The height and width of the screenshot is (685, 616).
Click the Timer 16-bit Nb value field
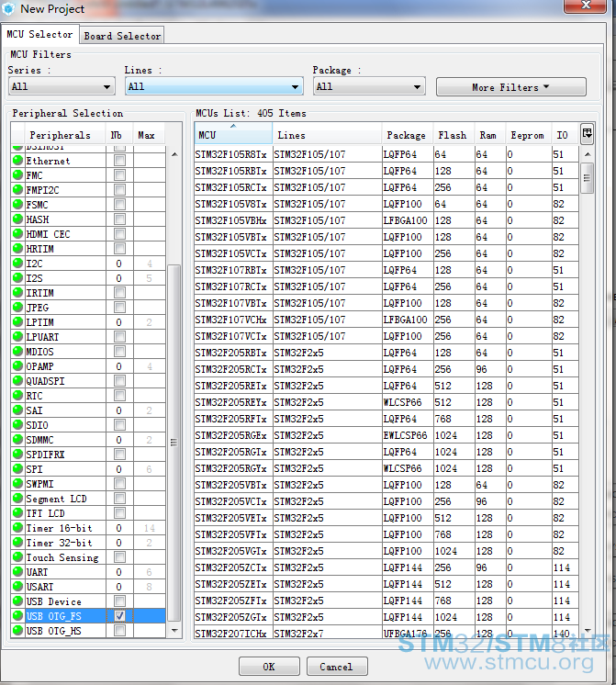point(119,528)
